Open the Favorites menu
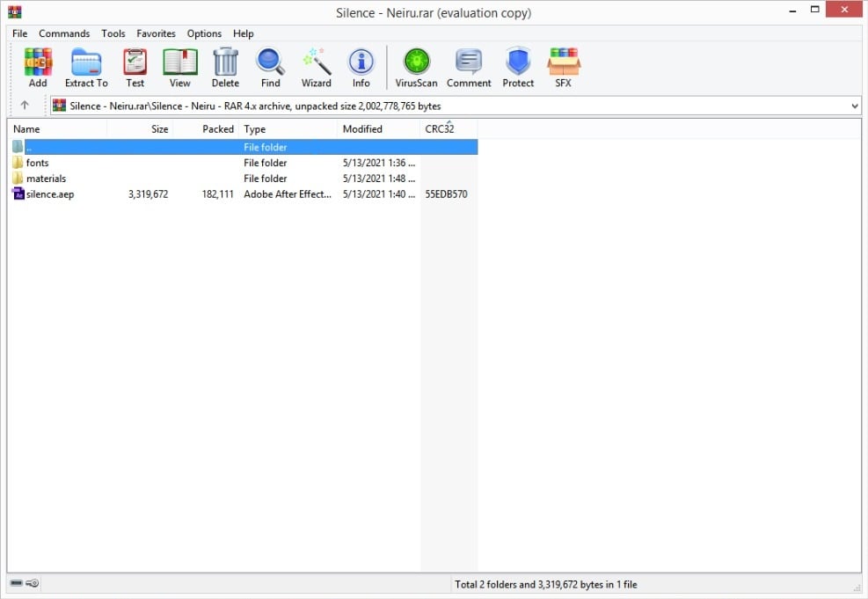Viewport: 868px width, 599px height. click(x=157, y=33)
